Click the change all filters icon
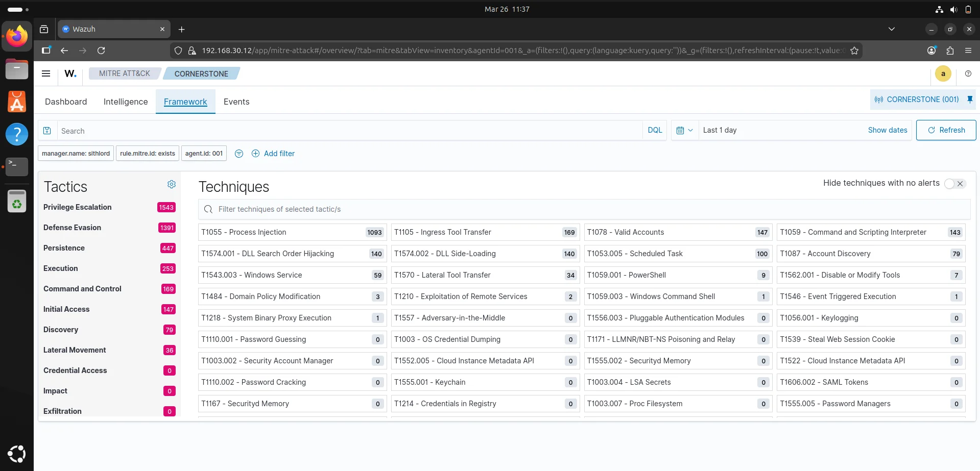Screen dimensions: 980x471 pyautogui.click(x=238, y=154)
